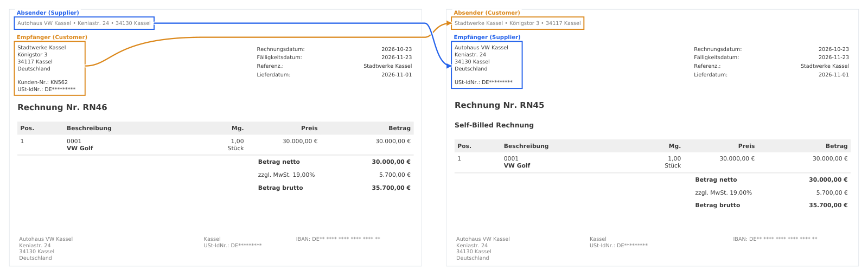Click 'Betrag' column header in invoice RN46
868x276 pixels.
point(399,129)
